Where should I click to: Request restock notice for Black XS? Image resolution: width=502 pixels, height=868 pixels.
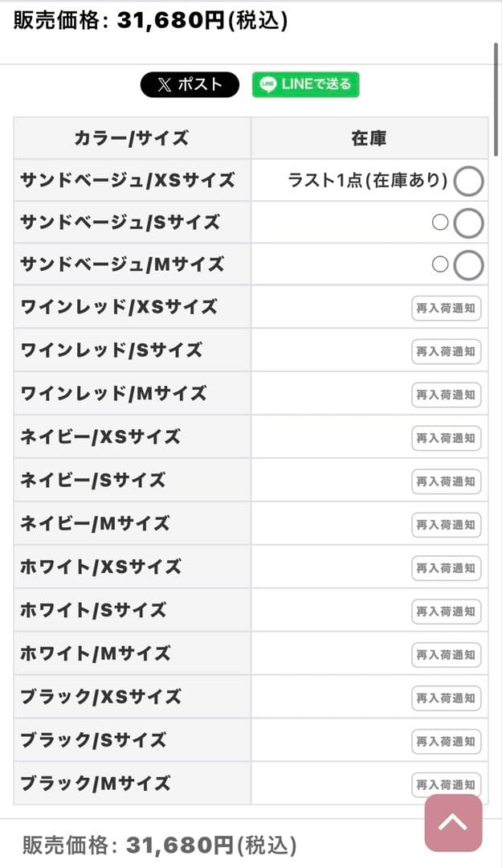tap(446, 698)
